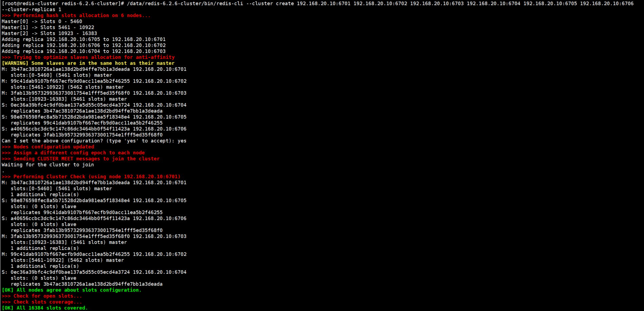The width and height of the screenshot is (644, 311).
Task: Click 'Assign a different config epoch to each node'
Action: [73, 153]
